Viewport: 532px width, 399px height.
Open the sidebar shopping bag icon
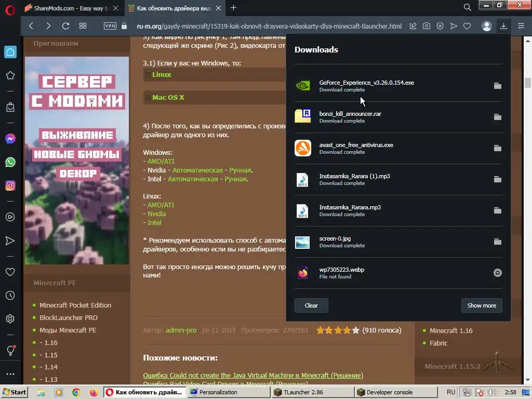pos(10,107)
